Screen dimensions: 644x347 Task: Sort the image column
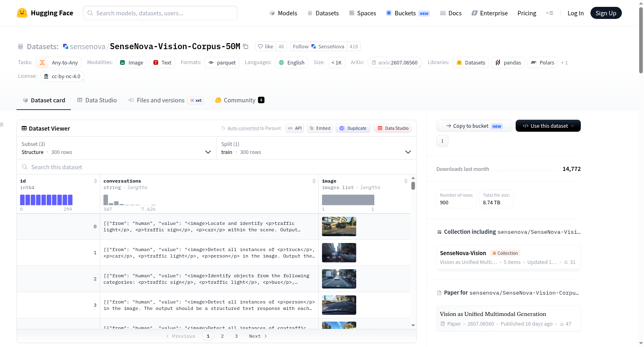(x=406, y=181)
